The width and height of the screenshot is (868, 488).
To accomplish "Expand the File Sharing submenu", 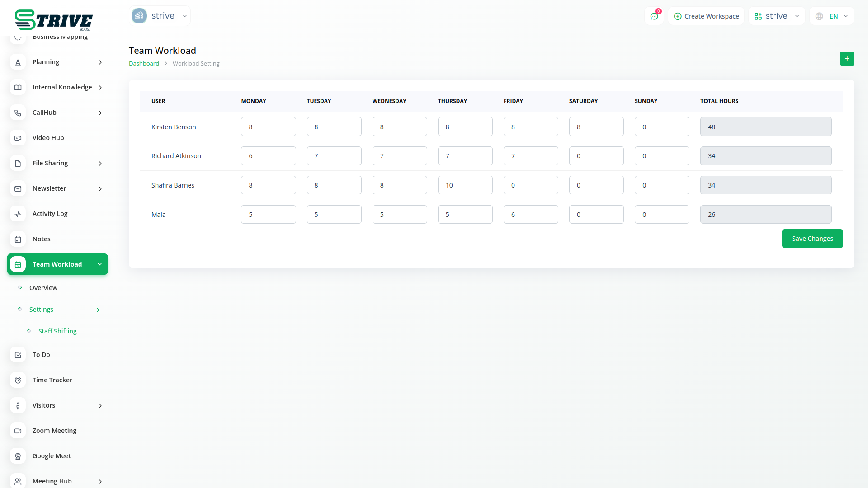I will pos(100,164).
